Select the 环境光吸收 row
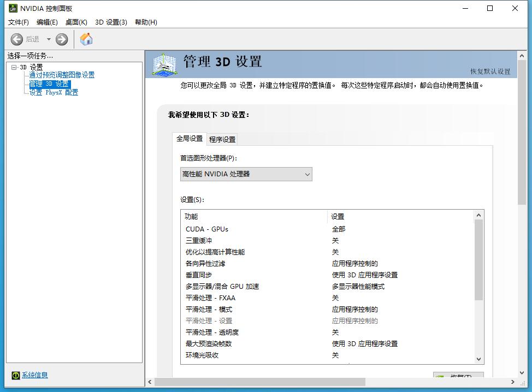Image resolution: width=532 pixels, height=392 pixels. [x=327, y=355]
